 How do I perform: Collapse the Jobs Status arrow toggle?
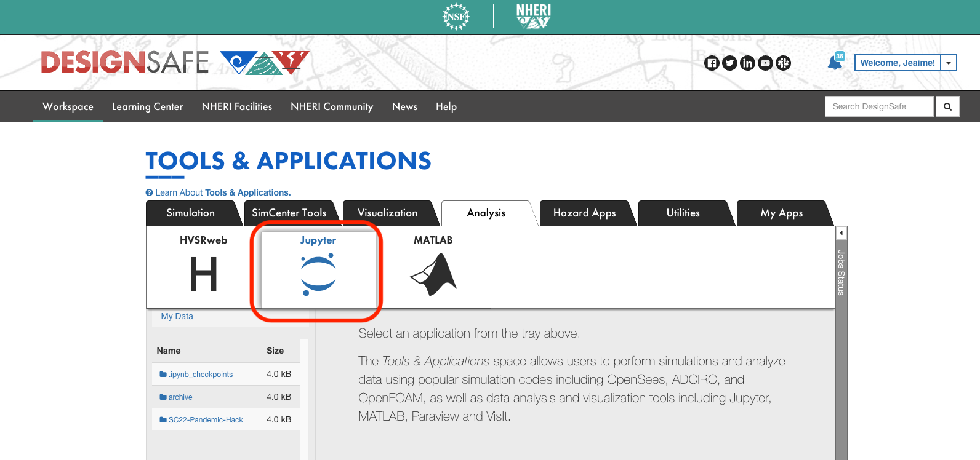click(841, 233)
